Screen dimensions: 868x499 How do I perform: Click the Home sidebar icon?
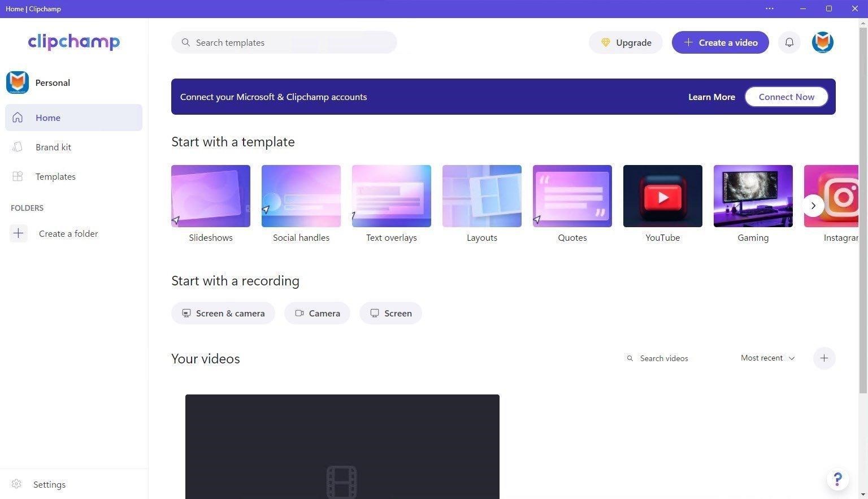coord(18,118)
